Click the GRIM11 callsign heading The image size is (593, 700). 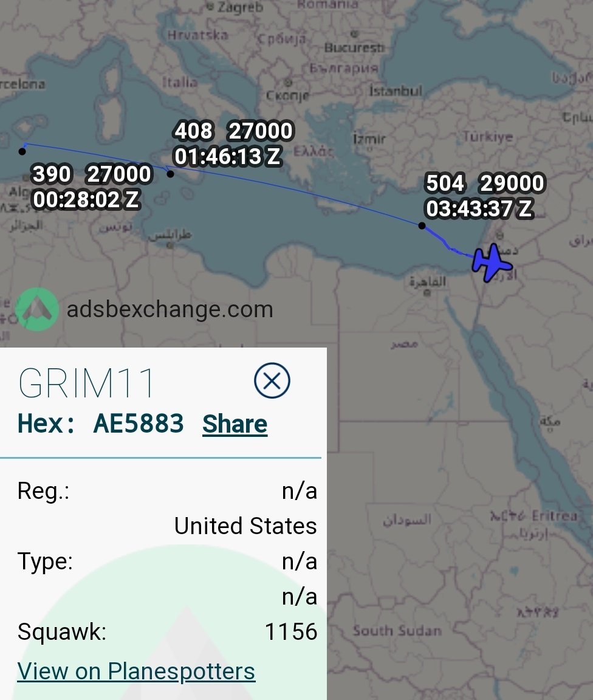click(x=86, y=383)
